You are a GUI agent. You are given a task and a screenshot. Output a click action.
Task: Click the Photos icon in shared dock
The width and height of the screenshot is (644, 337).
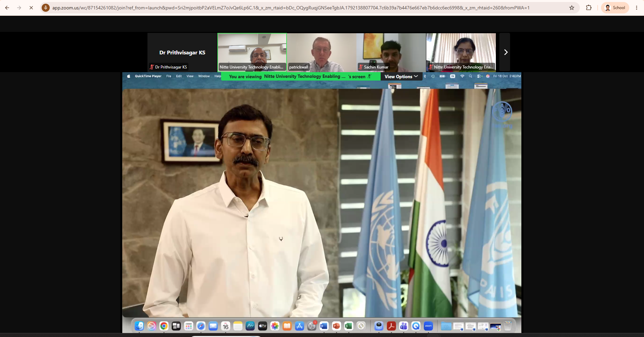tap(275, 326)
